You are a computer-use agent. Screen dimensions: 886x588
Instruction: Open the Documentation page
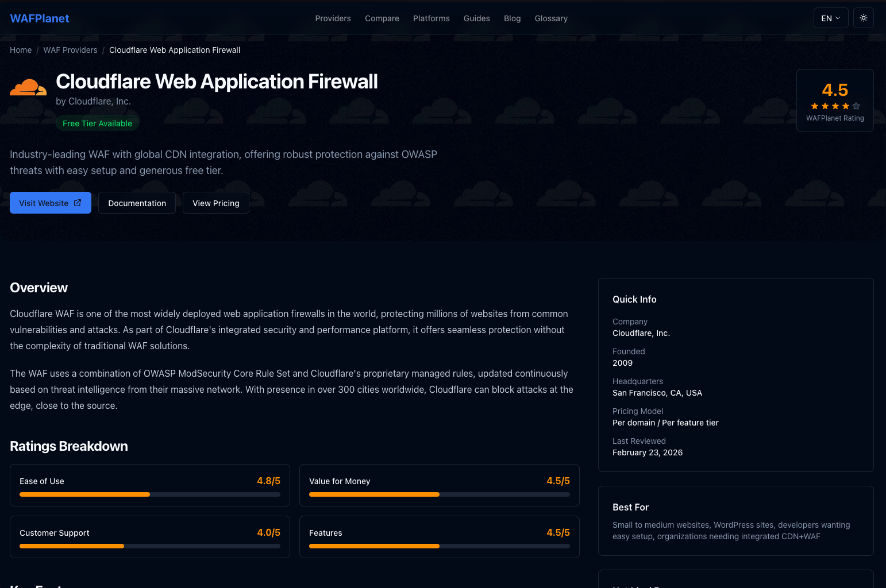[x=137, y=203]
